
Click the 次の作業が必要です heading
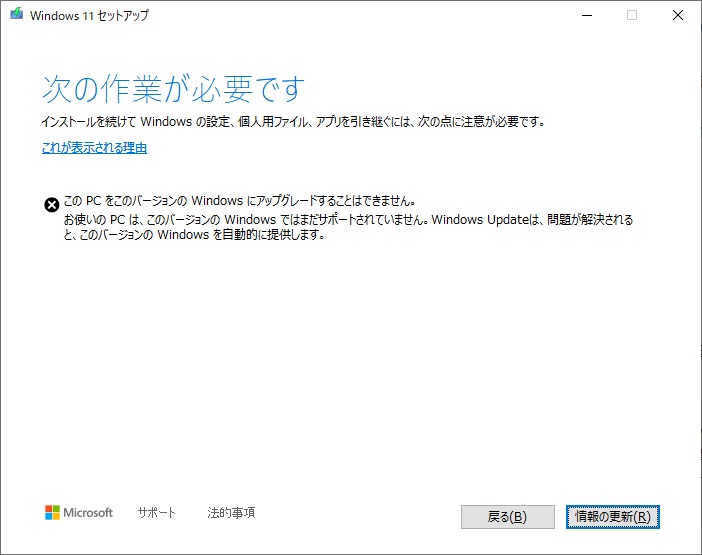(x=174, y=89)
